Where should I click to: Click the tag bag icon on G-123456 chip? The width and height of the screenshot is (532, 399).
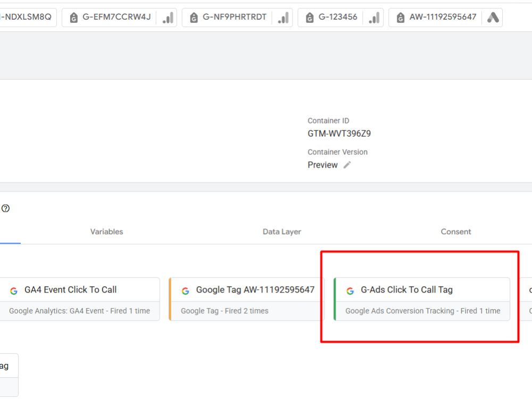coord(310,18)
